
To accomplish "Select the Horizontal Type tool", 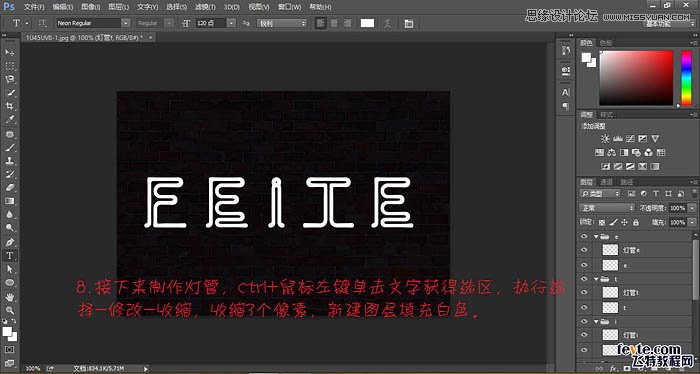I will click(x=9, y=256).
